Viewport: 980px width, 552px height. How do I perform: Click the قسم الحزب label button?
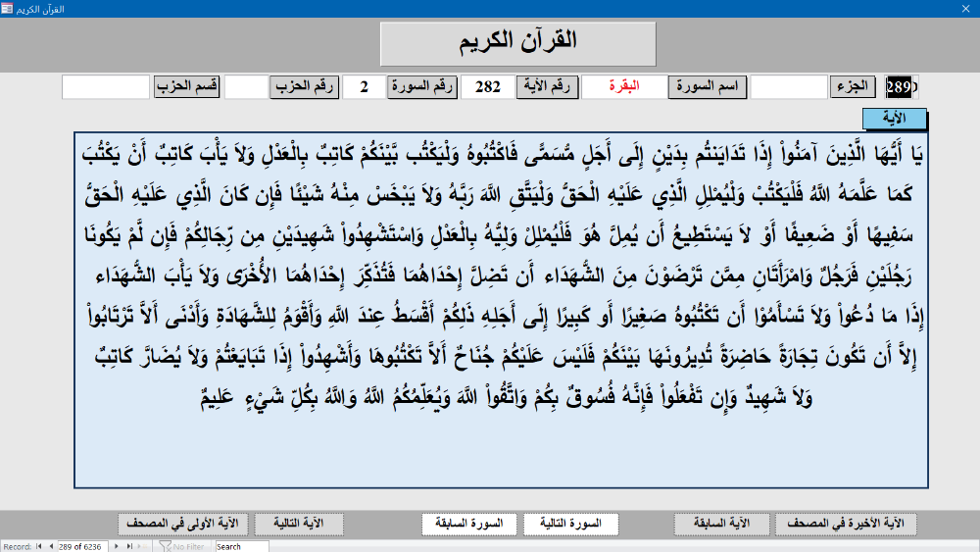point(187,87)
